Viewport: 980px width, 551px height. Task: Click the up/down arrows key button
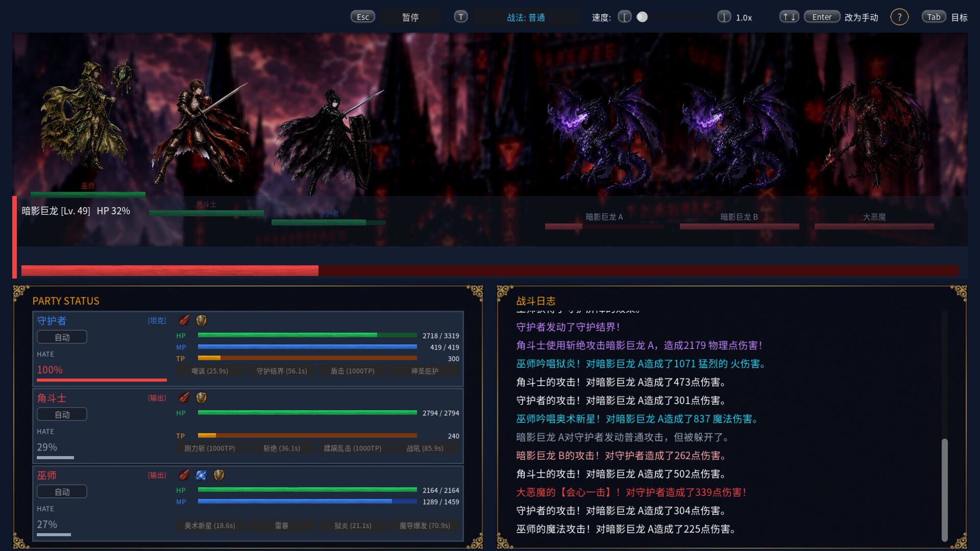[789, 17]
